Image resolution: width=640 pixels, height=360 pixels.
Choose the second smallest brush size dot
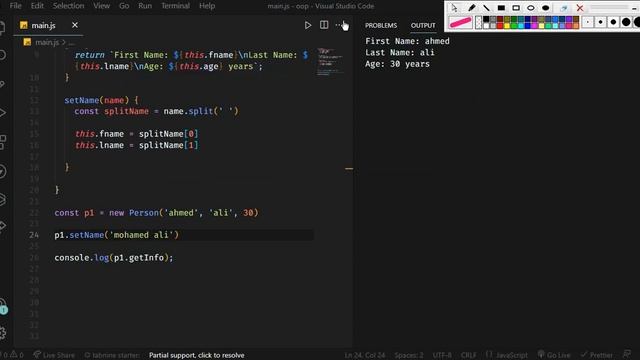tap(600, 22)
